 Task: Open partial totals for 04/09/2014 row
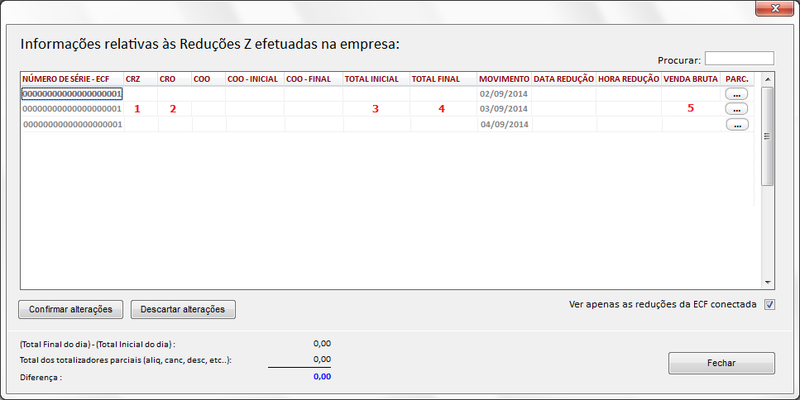[x=737, y=125]
